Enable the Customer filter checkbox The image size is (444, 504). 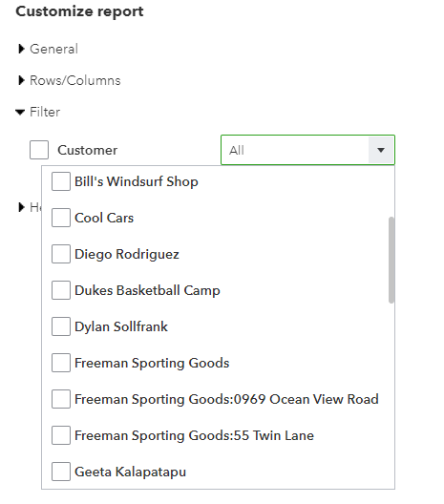click(x=39, y=150)
